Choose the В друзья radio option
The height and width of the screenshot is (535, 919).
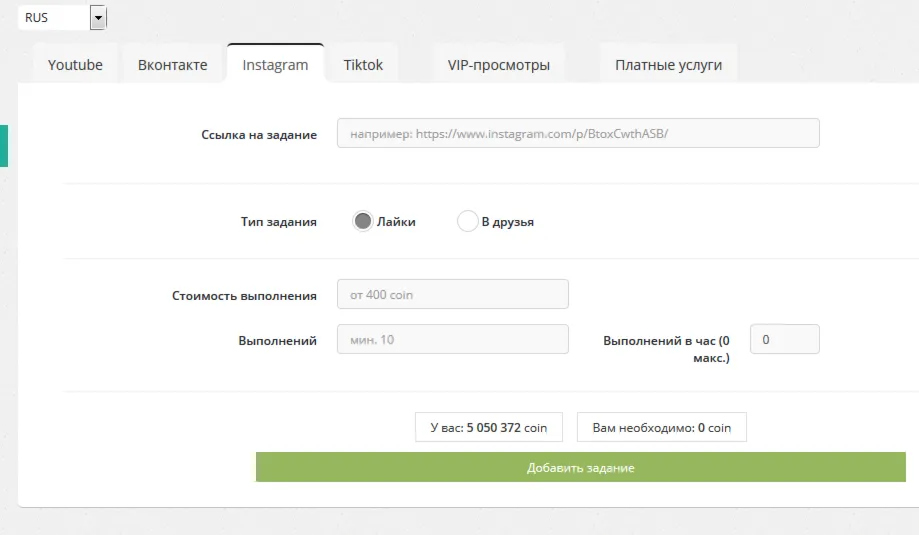click(x=468, y=221)
